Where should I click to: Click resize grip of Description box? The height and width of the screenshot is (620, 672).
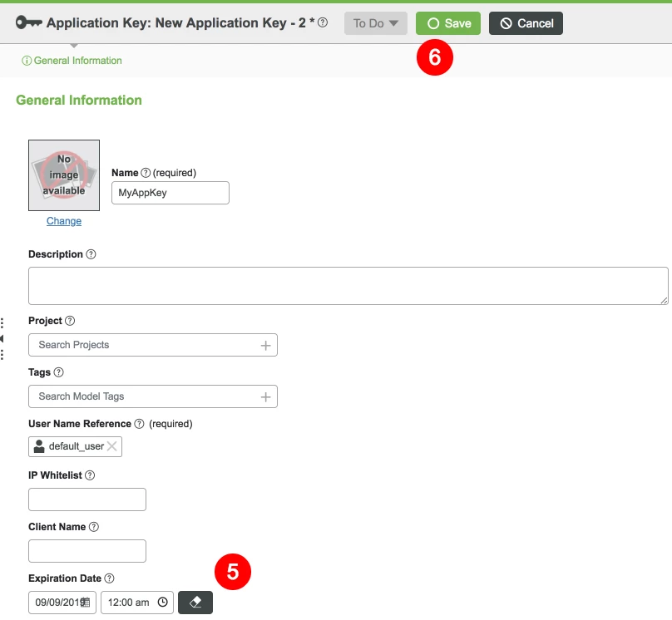(x=665, y=301)
